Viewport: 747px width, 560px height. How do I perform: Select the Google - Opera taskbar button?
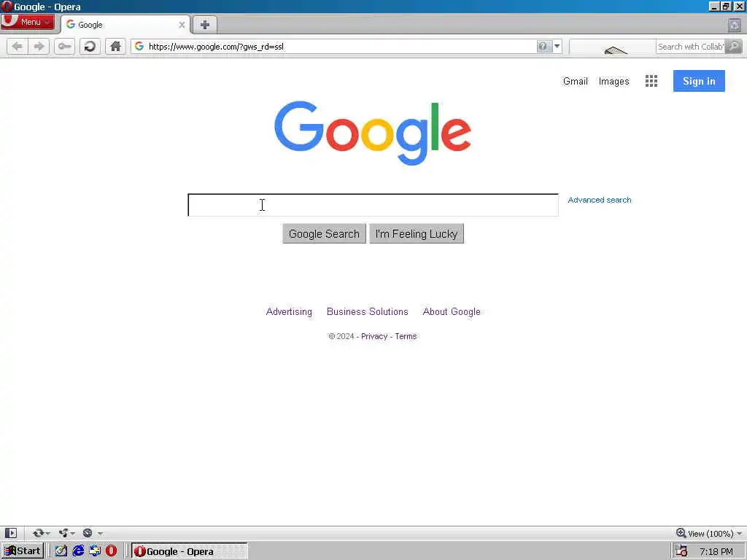pos(190,551)
